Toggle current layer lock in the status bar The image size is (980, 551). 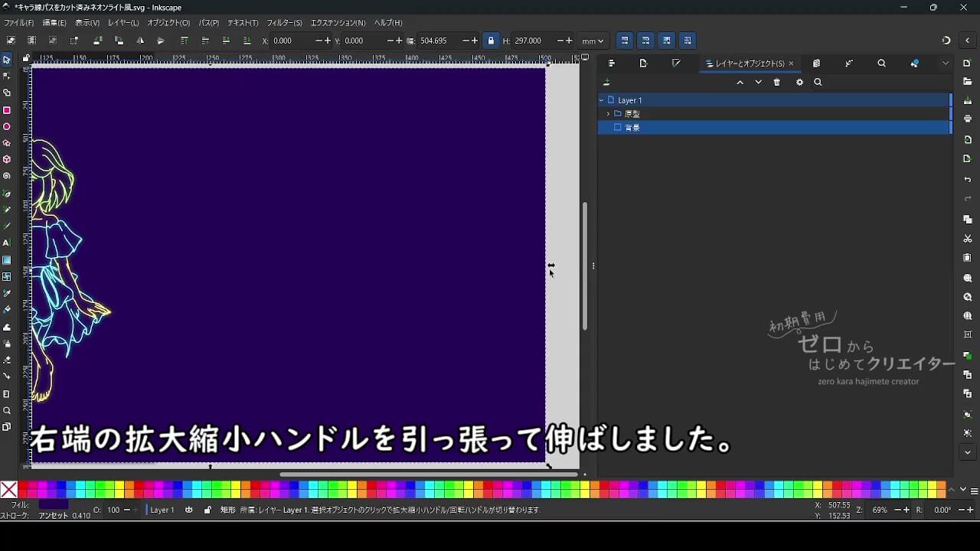(207, 510)
